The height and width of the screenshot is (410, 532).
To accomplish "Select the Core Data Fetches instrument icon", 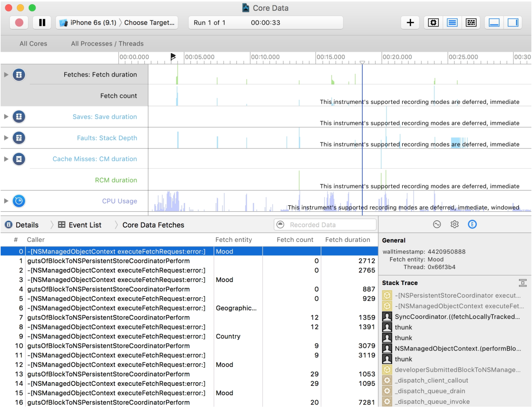I will 19,75.
